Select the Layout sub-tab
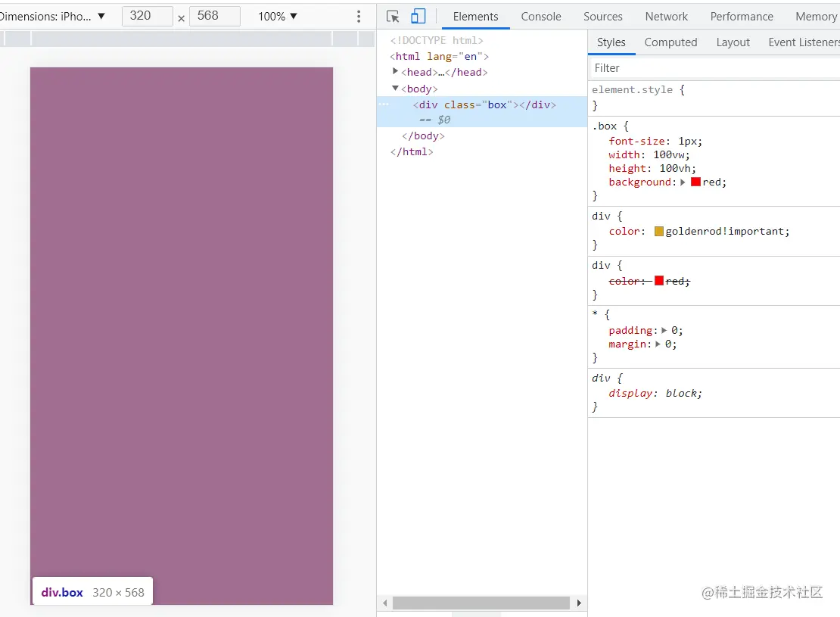The height and width of the screenshot is (617, 840). (733, 42)
